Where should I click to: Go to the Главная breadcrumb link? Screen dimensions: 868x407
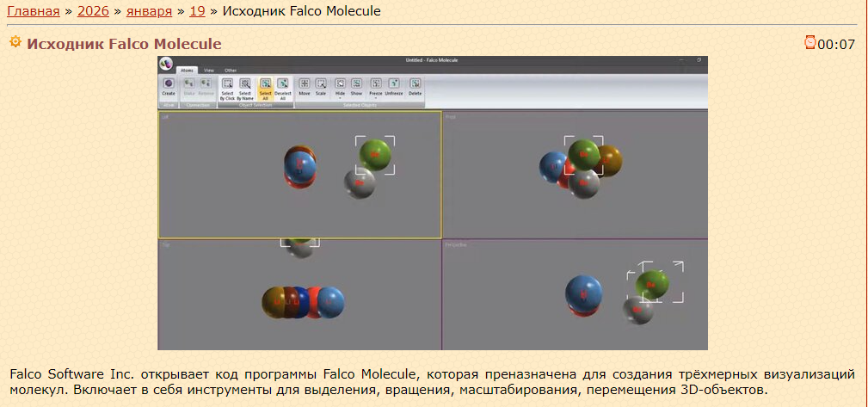click(x=34, y=11)
